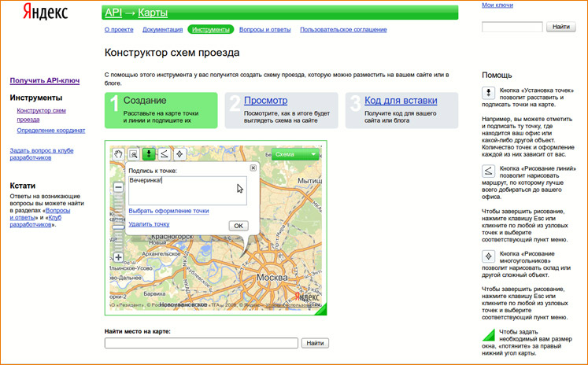
Task: Pick the polygon drawing tool on map toolbar
Action: click(179, 154)
